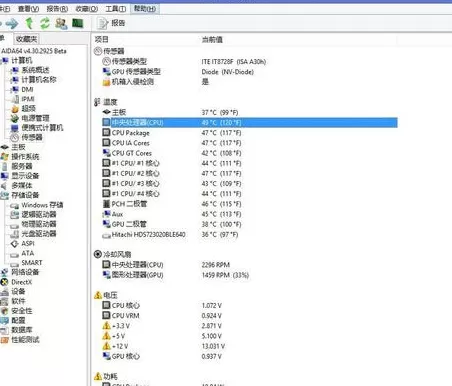Click the 电源管理 power management icon

pyautogui.click(x=15, y=118)
